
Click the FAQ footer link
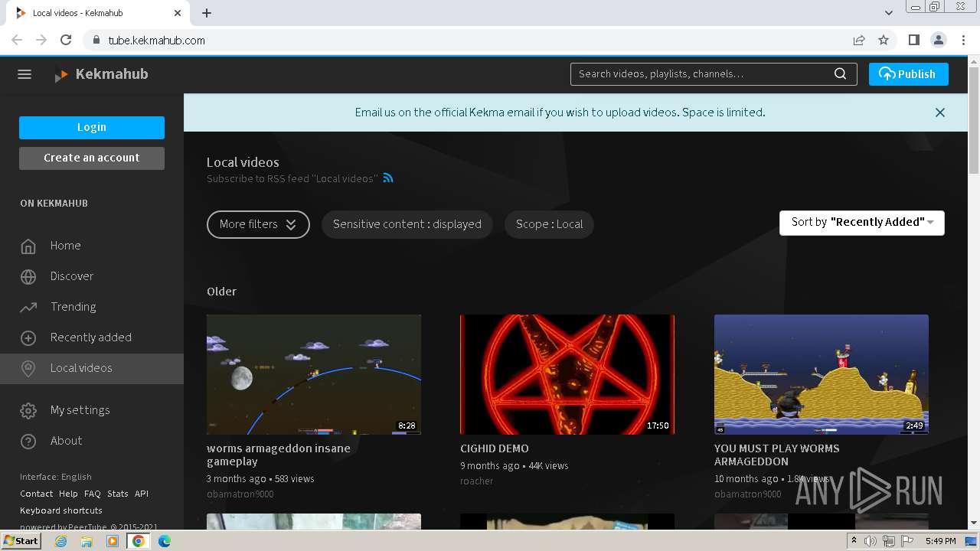[x=93, y=494]
